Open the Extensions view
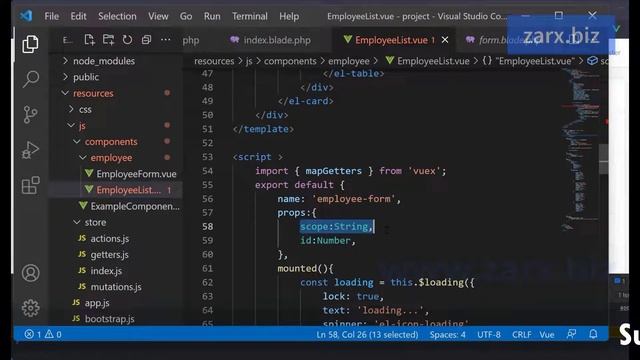 click(30, 185)
